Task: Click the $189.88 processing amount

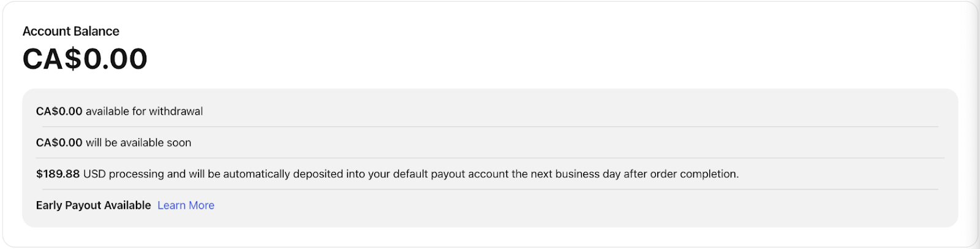Action: pyautogui.click(x=58, y=174)
